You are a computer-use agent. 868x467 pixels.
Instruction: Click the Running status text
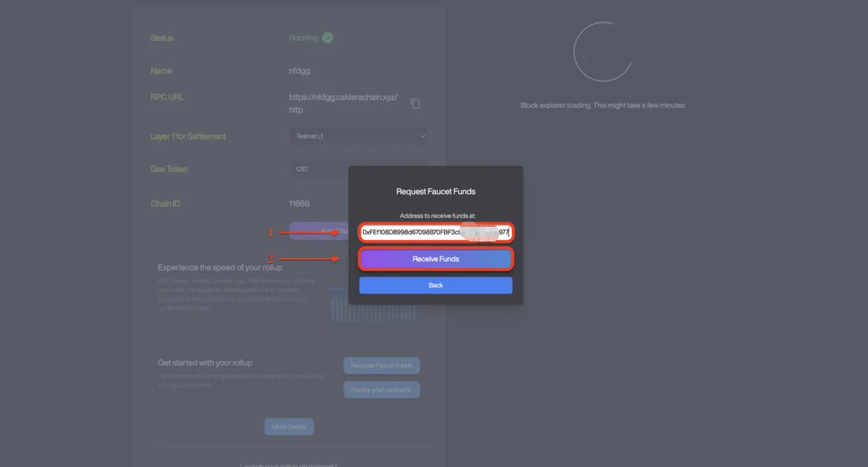(303, 38)
